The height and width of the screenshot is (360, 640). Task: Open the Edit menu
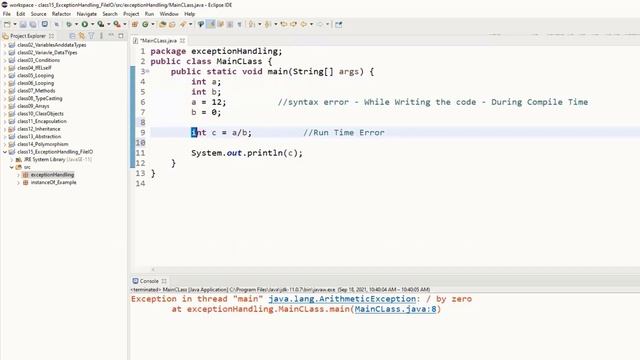click(21, 14)
